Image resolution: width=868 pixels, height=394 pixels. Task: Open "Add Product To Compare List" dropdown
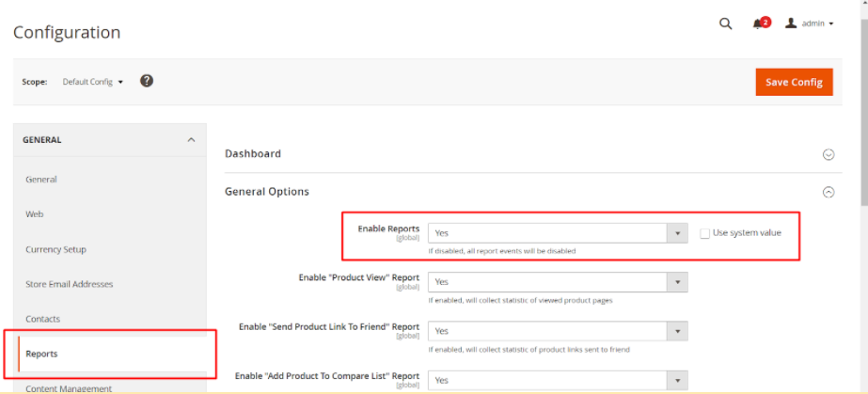pos(558,380)
